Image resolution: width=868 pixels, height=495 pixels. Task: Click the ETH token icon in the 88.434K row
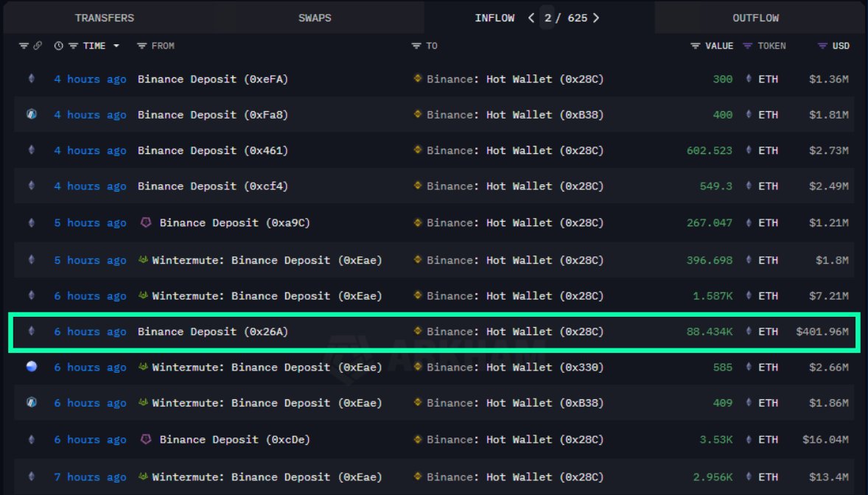click(749, 331)
